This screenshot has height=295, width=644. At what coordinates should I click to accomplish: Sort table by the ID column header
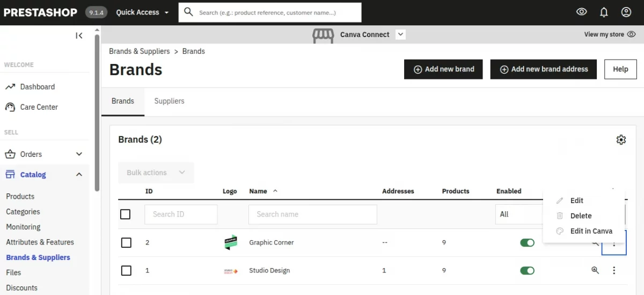pos(149,191)
